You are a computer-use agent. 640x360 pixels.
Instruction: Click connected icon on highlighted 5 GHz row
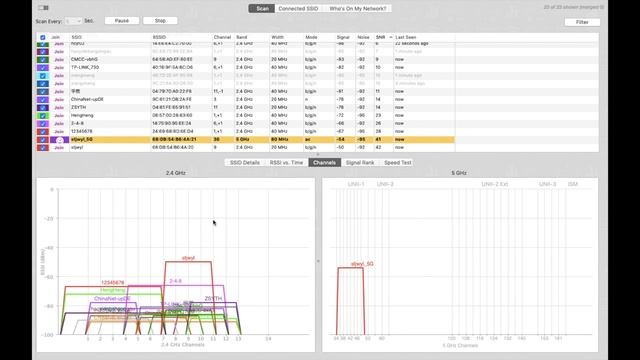click(x=60, y=140)
